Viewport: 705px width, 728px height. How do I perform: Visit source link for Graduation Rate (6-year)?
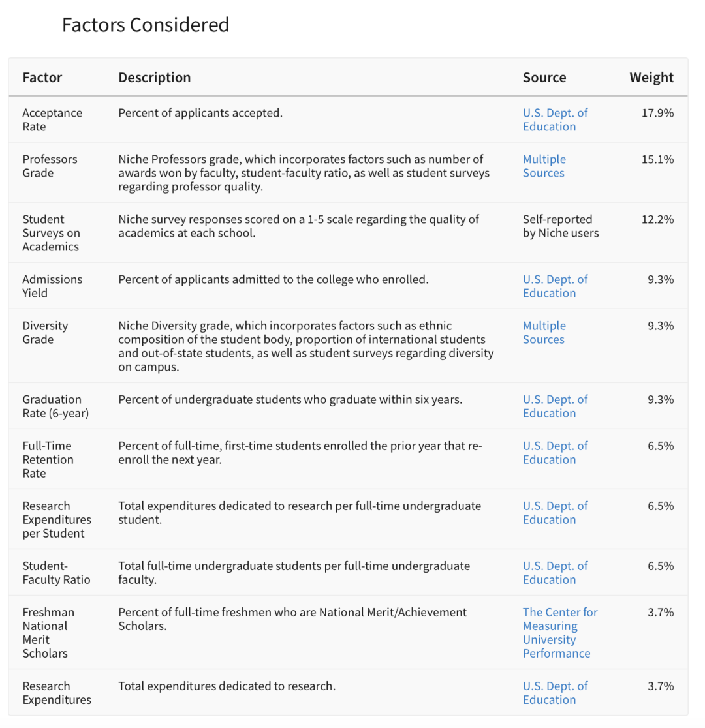click(x=555, y=406)
